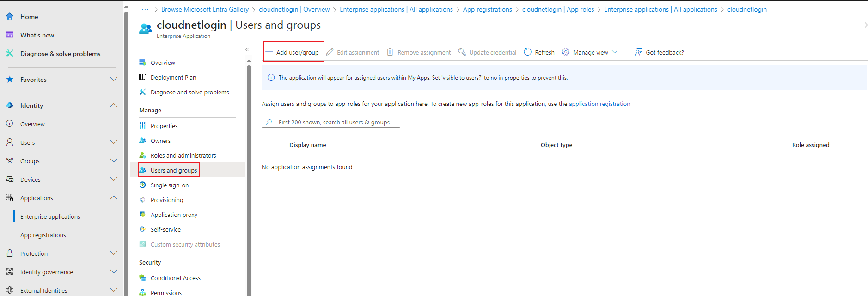Click the search magnifier icon in the filter box
Viewport: 868px width, 296px height.
pos(269,122)
